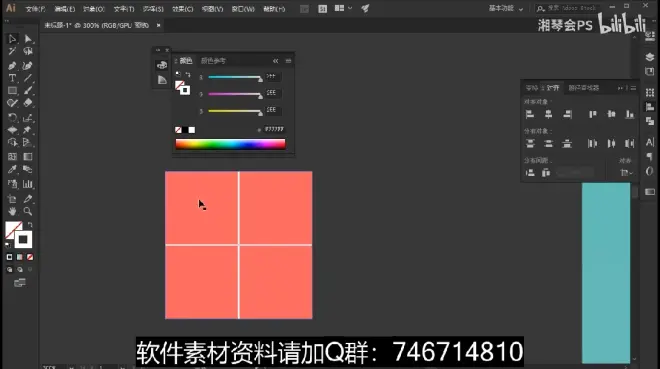The image size is (660, 369).
Task: Pick a color from the spectrum bar
Action: click(230, 144)
